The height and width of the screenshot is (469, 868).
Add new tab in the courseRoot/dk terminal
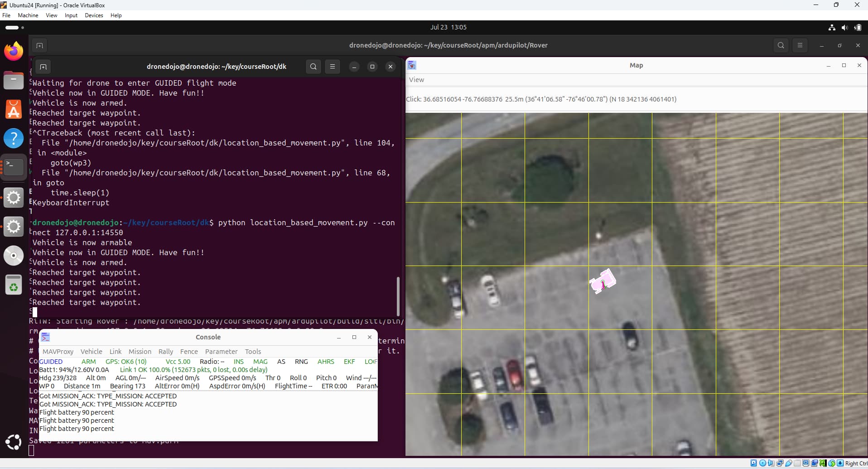(x=43, y=67)
